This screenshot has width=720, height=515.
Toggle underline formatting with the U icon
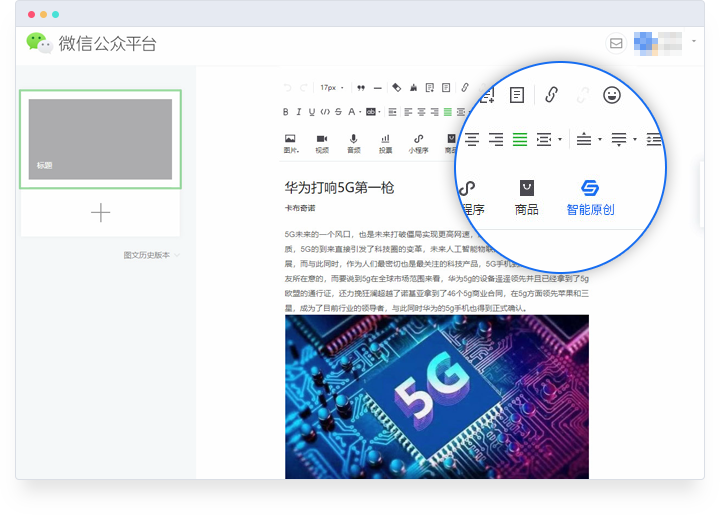312,112
